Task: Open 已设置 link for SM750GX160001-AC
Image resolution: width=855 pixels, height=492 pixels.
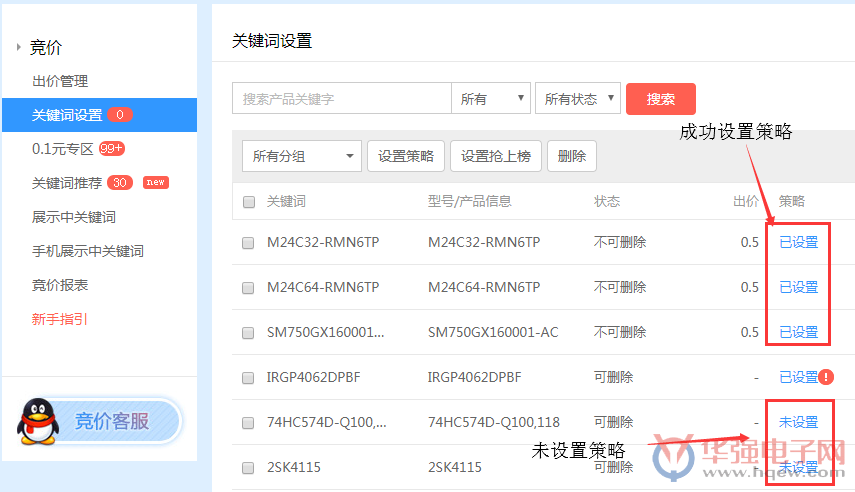Action: pyautogui.click(x=799, y=332)
